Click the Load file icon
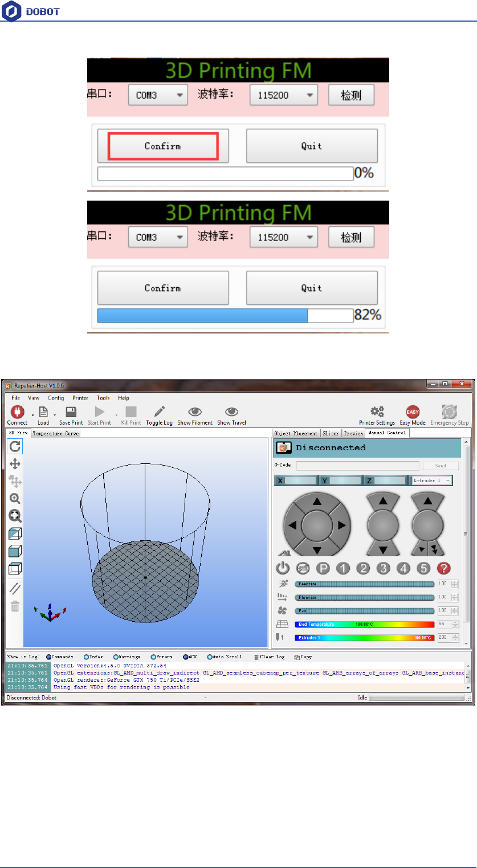 43,412
